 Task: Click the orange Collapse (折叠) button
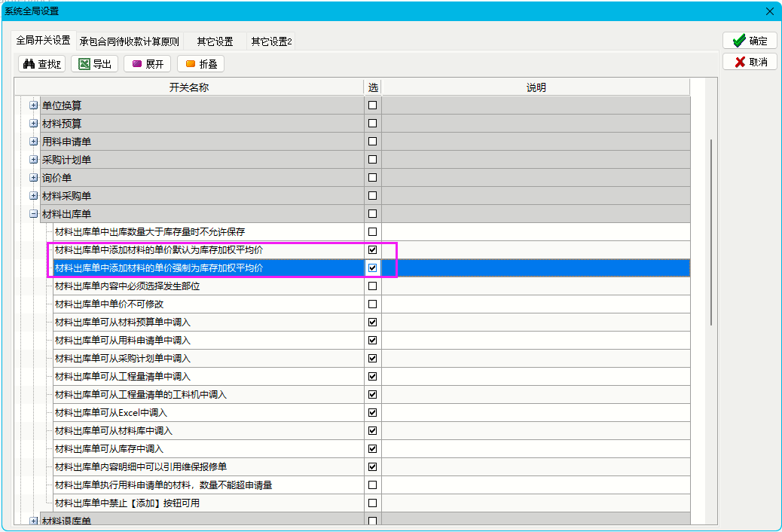(x=200, y=64)
